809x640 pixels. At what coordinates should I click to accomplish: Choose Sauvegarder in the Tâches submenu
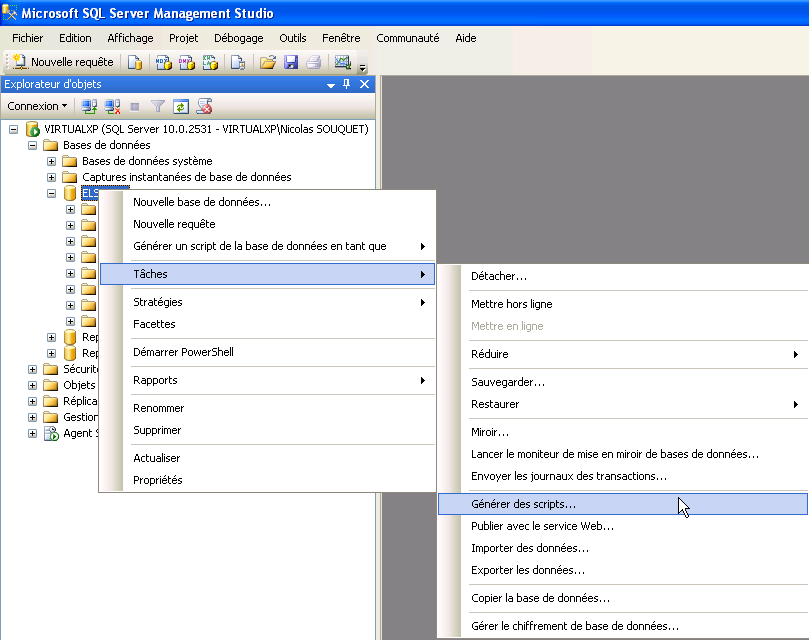[507, 382]
